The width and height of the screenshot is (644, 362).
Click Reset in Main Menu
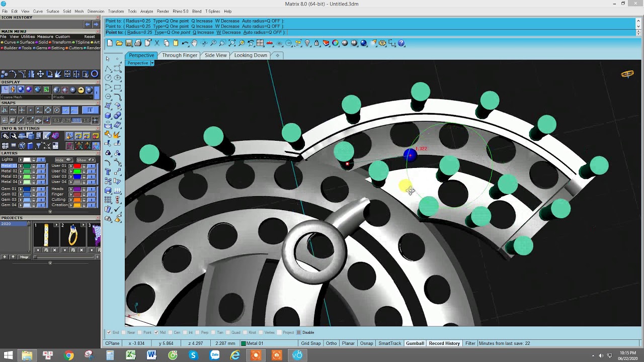pyautogui.click(x=90, y=37)
